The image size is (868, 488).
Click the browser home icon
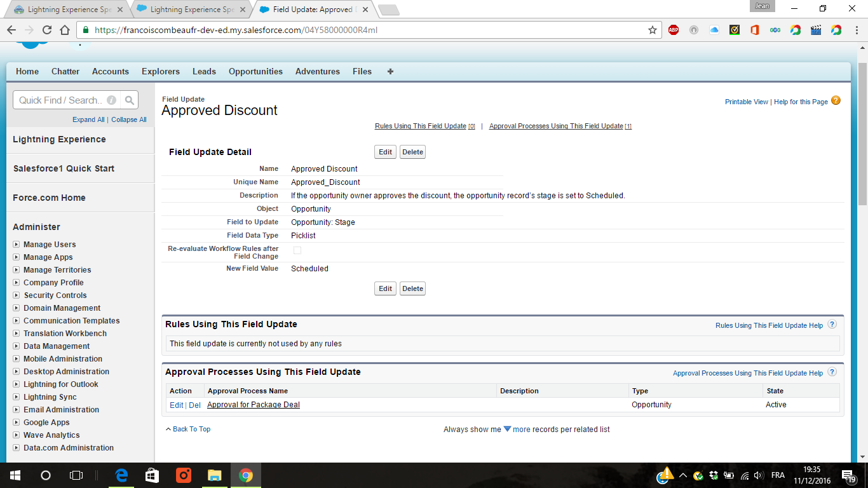pos(64,30)
